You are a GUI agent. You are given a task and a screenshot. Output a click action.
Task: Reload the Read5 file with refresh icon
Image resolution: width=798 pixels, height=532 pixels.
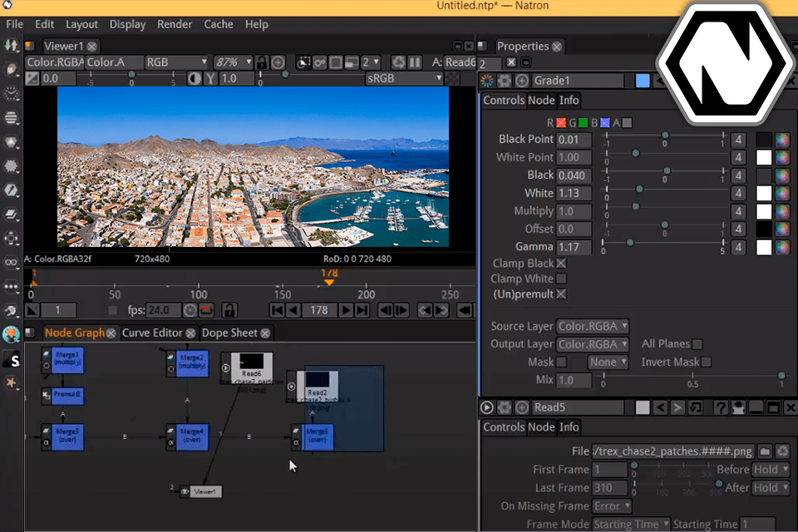click(782, 451)
